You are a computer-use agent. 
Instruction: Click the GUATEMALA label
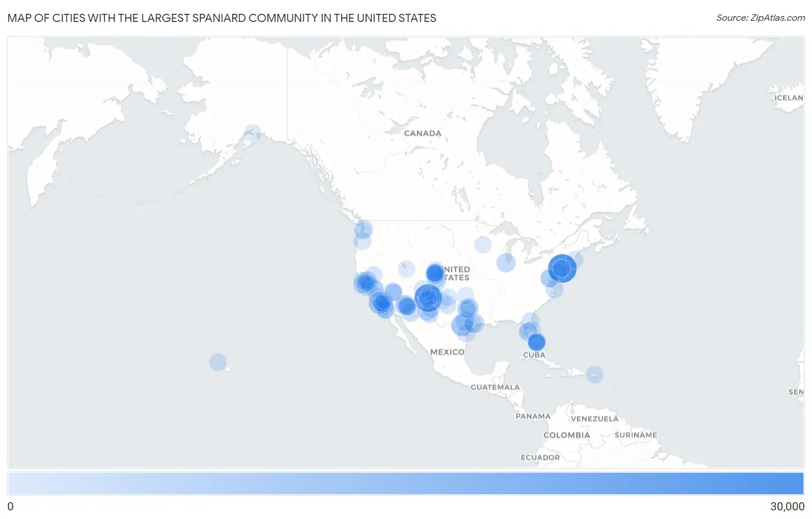[x=495, y=387]
